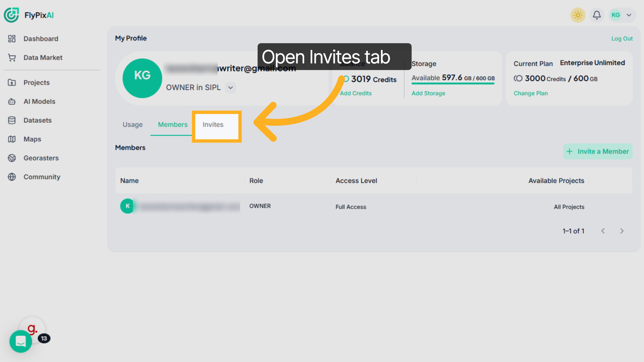Image resolution: width=644 pixels, height=362 pixels.
Task: Open the chat support widget
Action: click(21, 342)
